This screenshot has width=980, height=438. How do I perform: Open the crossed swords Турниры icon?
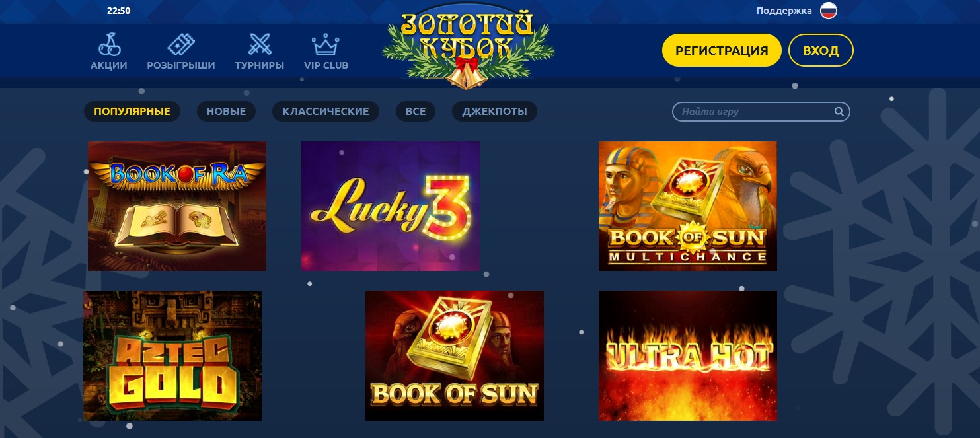[260, 45]
